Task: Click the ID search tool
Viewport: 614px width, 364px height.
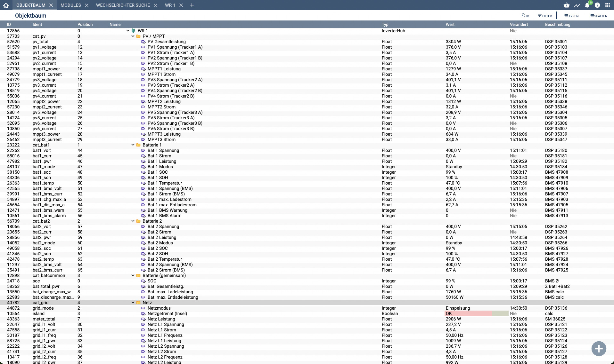Action: [525, 16]
